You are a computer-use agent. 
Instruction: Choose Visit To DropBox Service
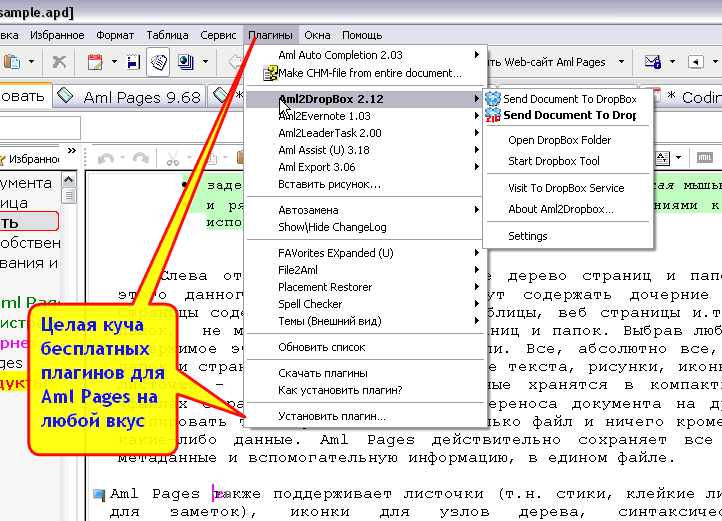coord(568,187)
